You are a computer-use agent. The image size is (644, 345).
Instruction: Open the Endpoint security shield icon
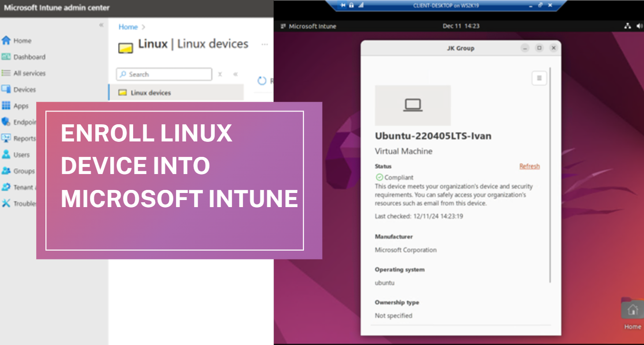tap(6, 122)
